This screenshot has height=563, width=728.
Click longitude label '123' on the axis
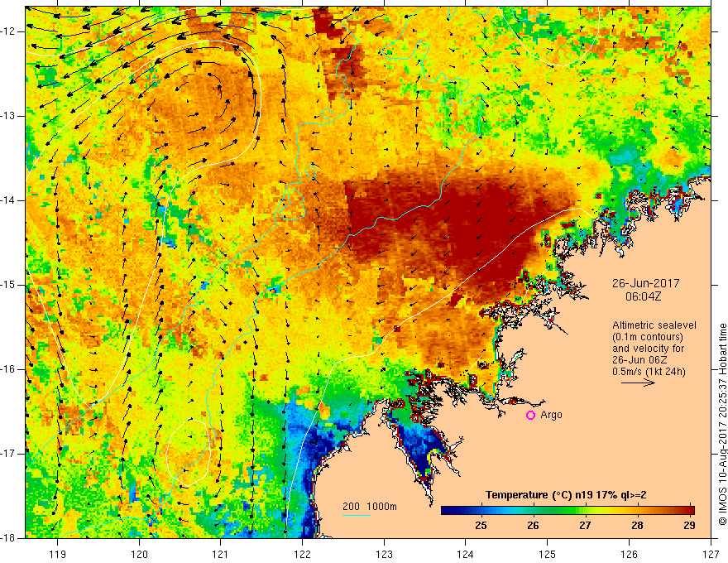384,554
